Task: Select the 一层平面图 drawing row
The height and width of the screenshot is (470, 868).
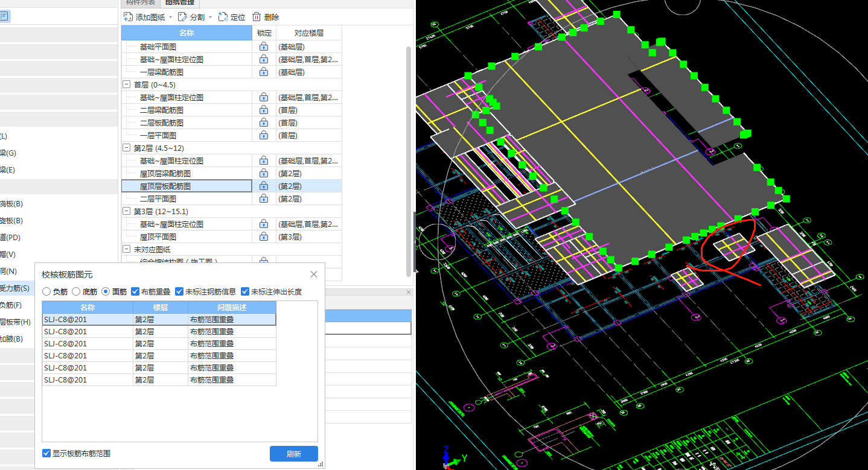Action: [x=187, y=135]
